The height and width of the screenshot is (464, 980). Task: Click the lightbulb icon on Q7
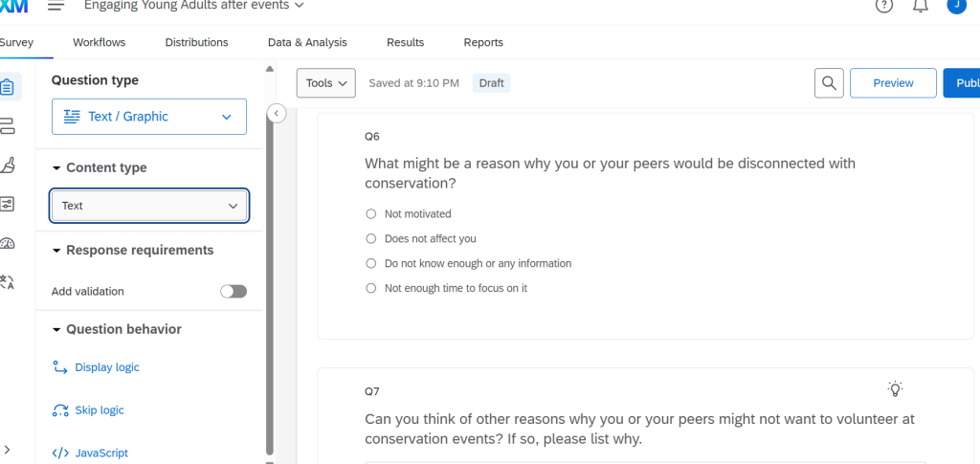(895, 388)
